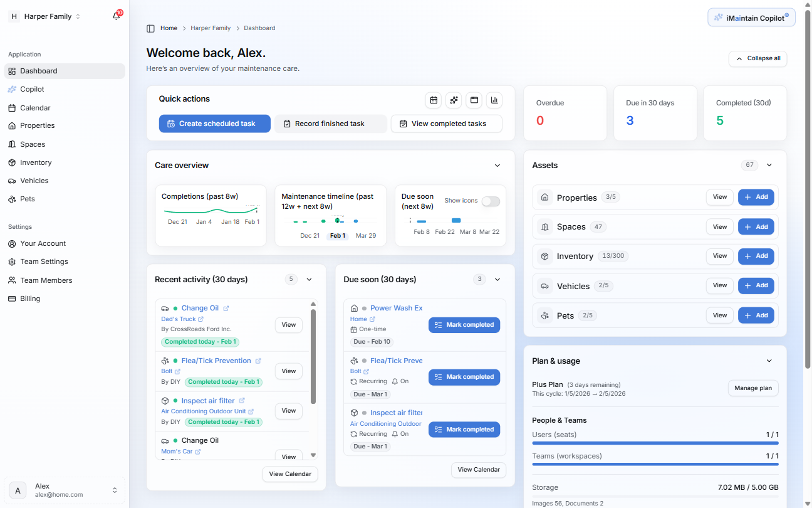Open calendar icon in Quick actions

(433, 100)
